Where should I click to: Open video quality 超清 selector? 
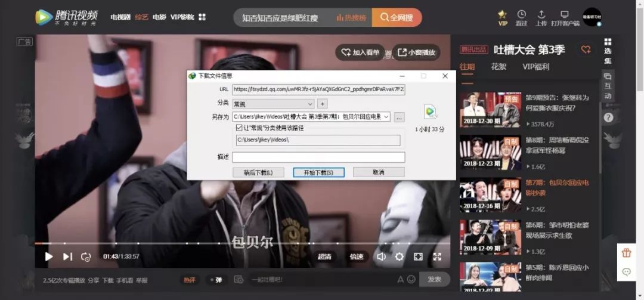pyautogui.click(x=324, y=257)
